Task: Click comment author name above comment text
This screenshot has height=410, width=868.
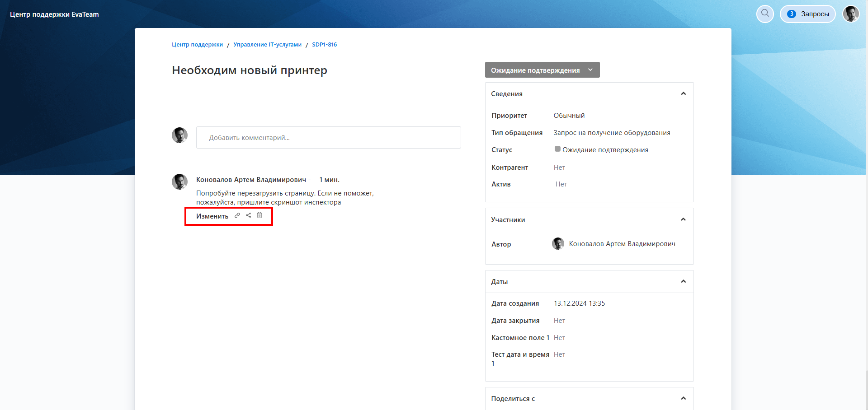Action: coord(251,180)
